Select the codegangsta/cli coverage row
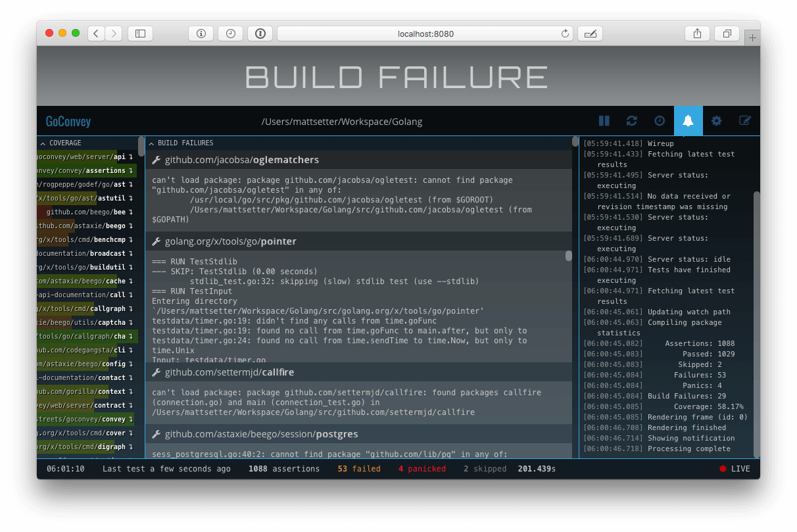797x532 pixels. pos(87,350)
